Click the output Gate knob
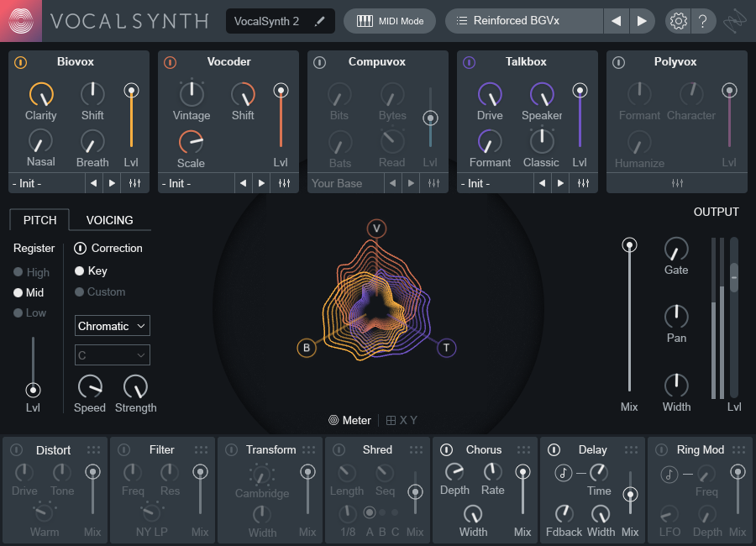This screenshot has width=756, height=546. tap(676, 249)
